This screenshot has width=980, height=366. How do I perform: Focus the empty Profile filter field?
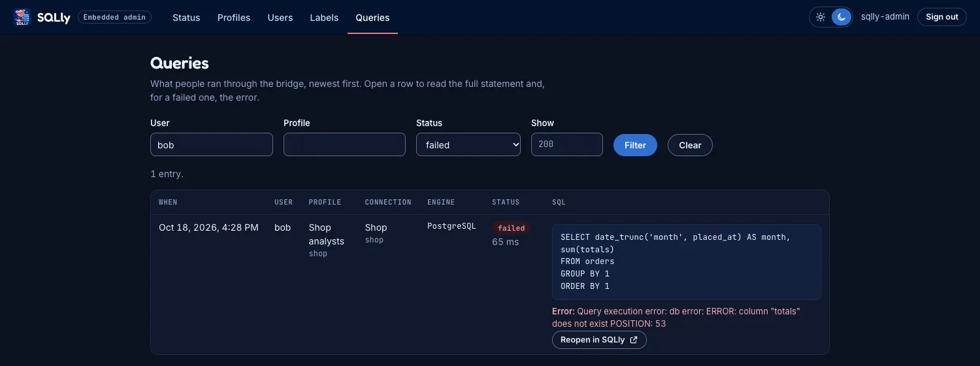[344, 144]
